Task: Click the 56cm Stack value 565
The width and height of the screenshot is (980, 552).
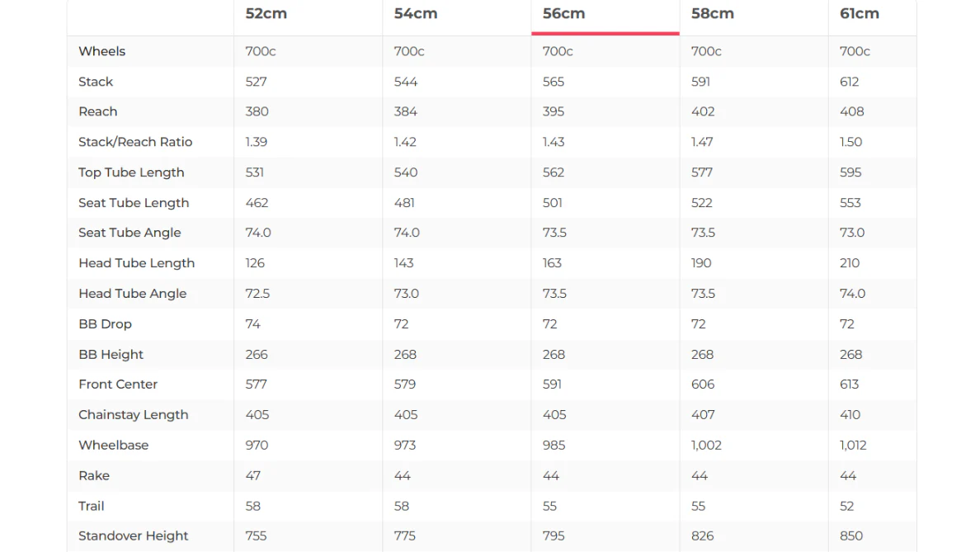Action: pyautogui.click(x=554, y=82)
